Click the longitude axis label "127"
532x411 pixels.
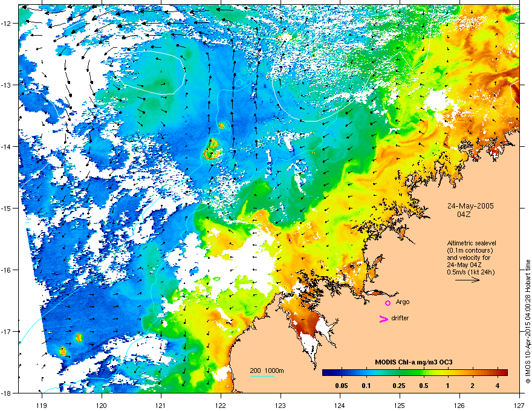click(x=519, y=405)
